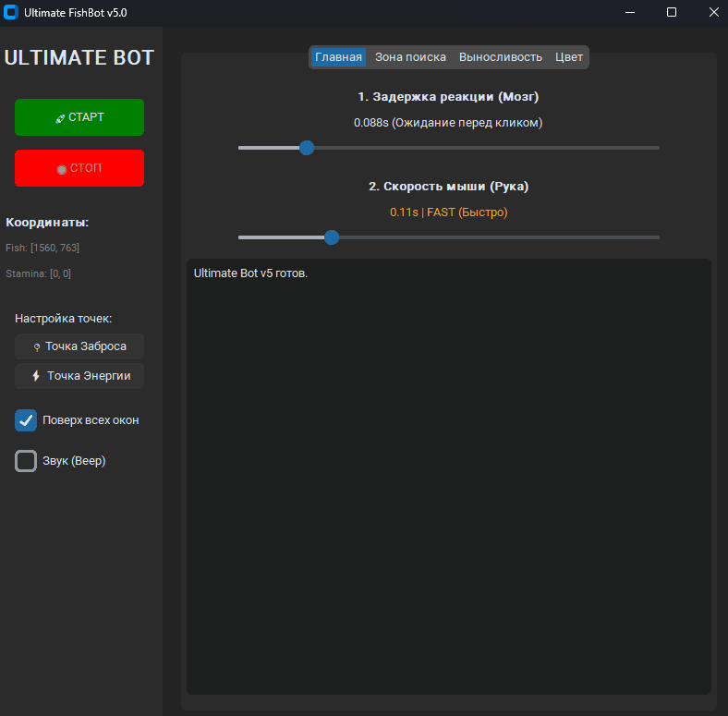The height and width of the screenshot is (716, 728).
Task: Switch to the Главная tab
Action: pyautogui.click(x=338, y=57)
